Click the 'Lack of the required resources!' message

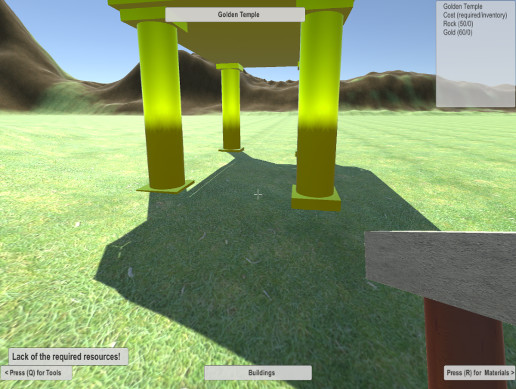[x=68, y=357]
